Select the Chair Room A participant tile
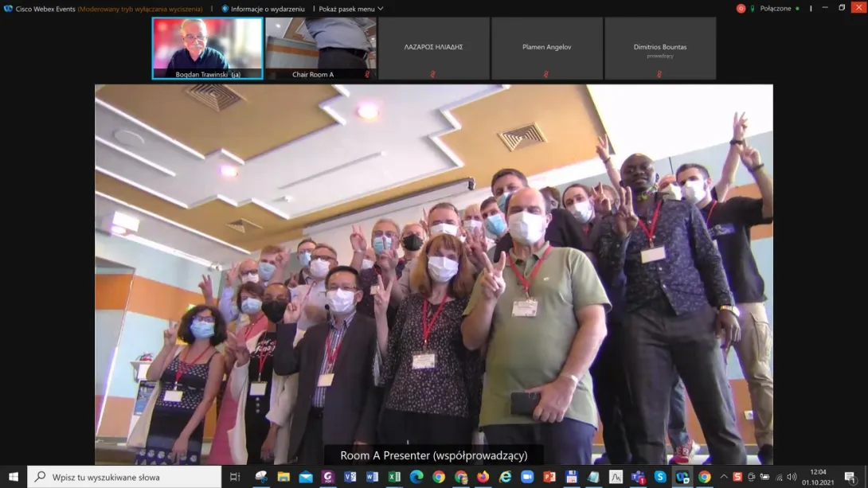 pyautogui.click(x=320, y=47)
